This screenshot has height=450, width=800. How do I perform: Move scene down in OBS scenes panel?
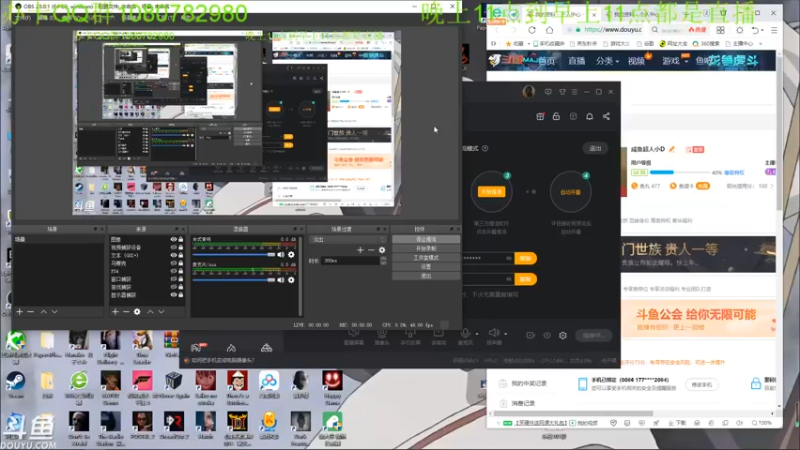pyautogui.click(x=55, y=311)
